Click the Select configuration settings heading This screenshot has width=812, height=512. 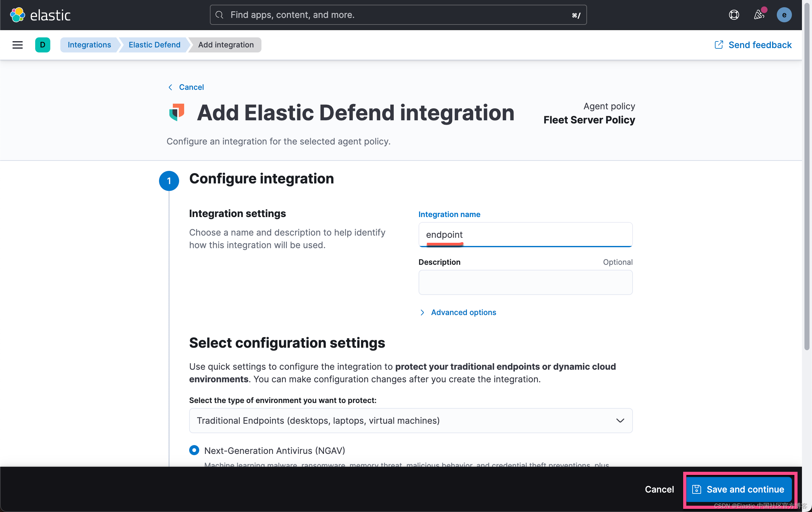pos(287,343)
